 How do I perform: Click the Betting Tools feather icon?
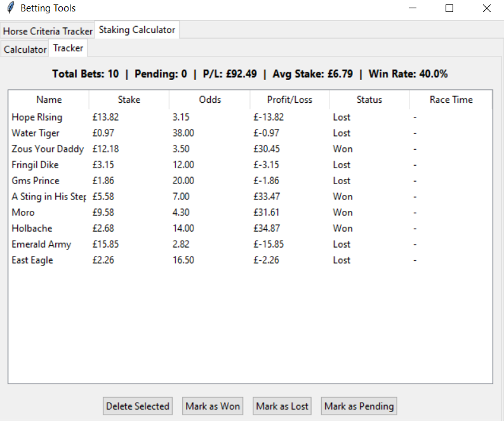10,8
